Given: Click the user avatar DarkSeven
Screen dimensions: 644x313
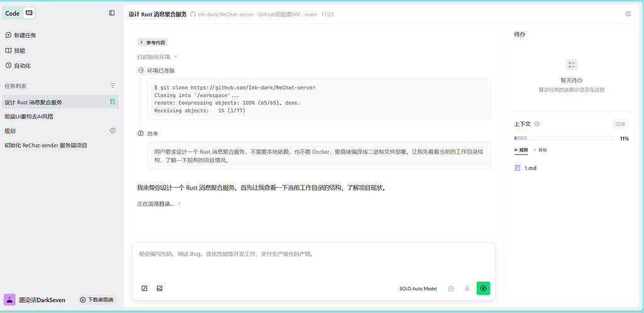Looking at the screenshot, I should pyautogui.click(x=9, y=300).
